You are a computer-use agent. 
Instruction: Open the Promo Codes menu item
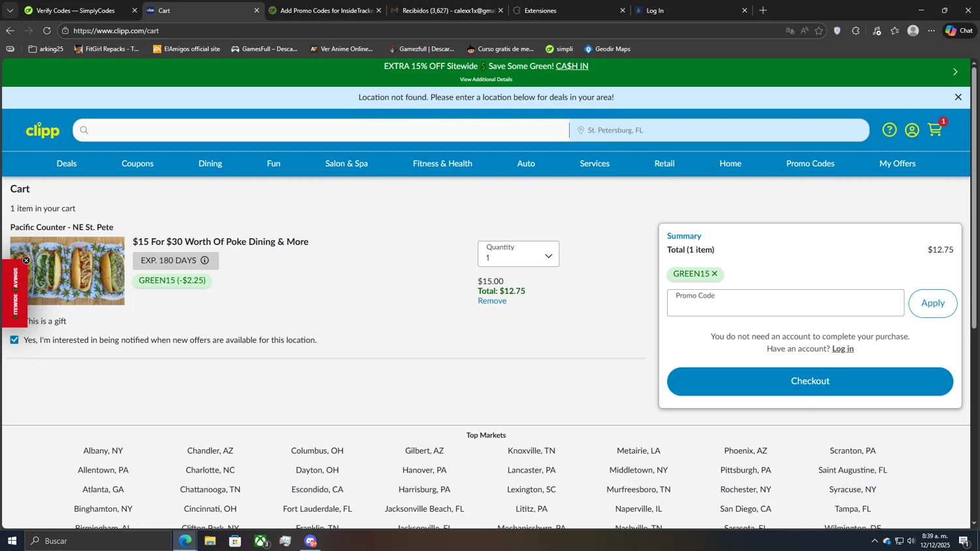click(810, 163)
